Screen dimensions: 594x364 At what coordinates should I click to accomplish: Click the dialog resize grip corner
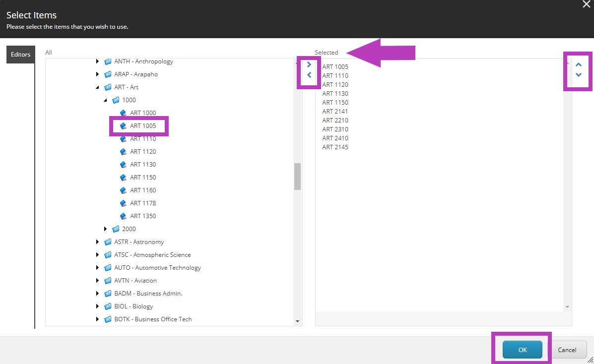click(590, 360)
